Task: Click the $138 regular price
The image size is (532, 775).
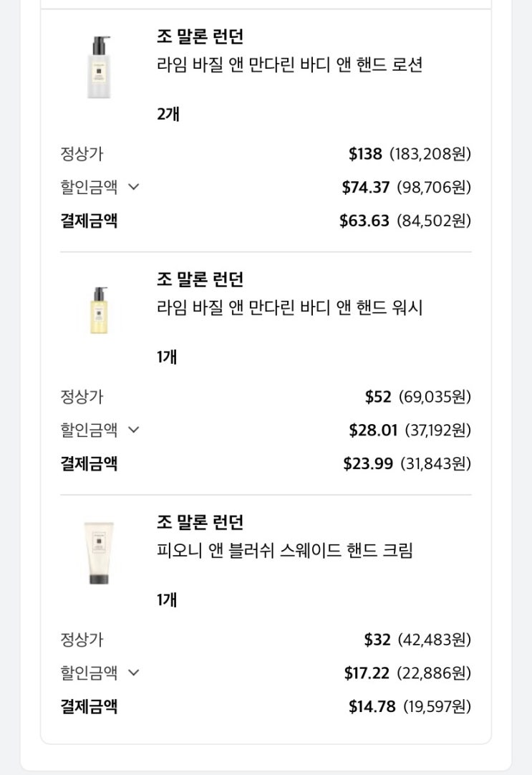Action: [365, 154]
